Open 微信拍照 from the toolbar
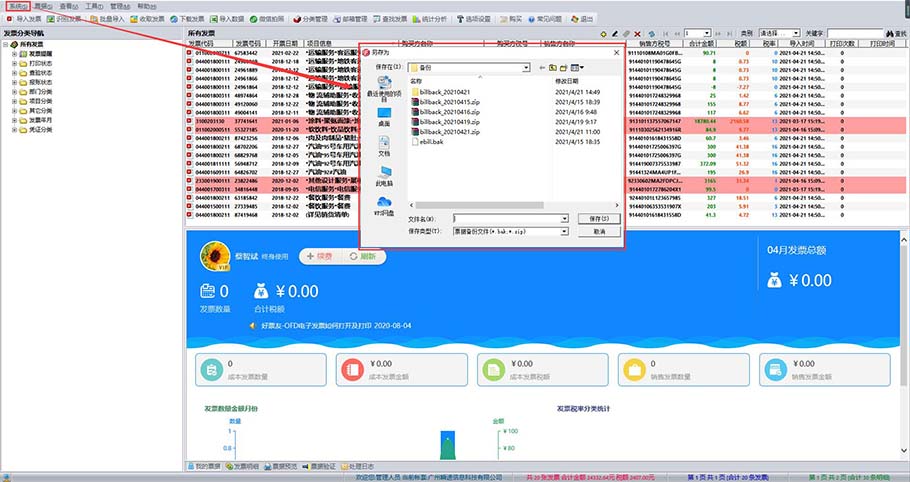The height and width of the screenshot is (482, 910). point(263,19)
